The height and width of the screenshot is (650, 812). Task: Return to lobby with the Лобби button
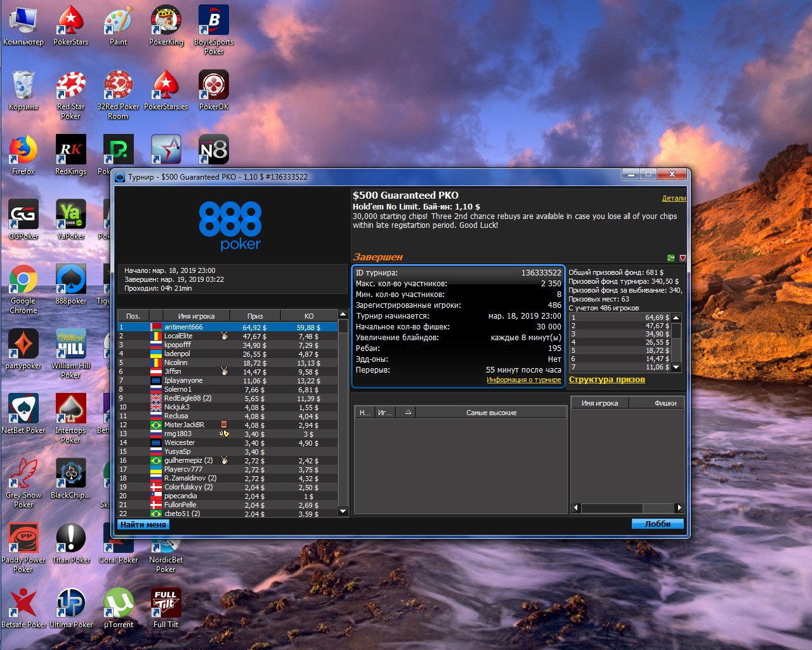click(x=658, y=524)
